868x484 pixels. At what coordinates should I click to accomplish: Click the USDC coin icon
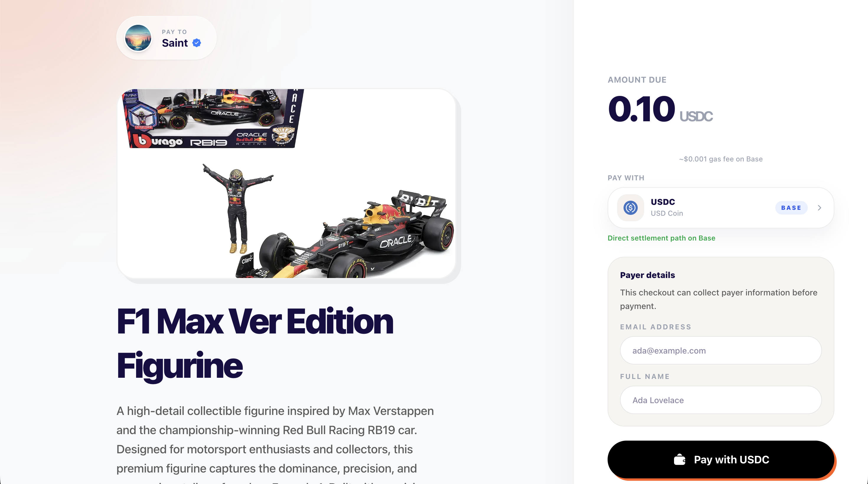click(x=630, y=207)
